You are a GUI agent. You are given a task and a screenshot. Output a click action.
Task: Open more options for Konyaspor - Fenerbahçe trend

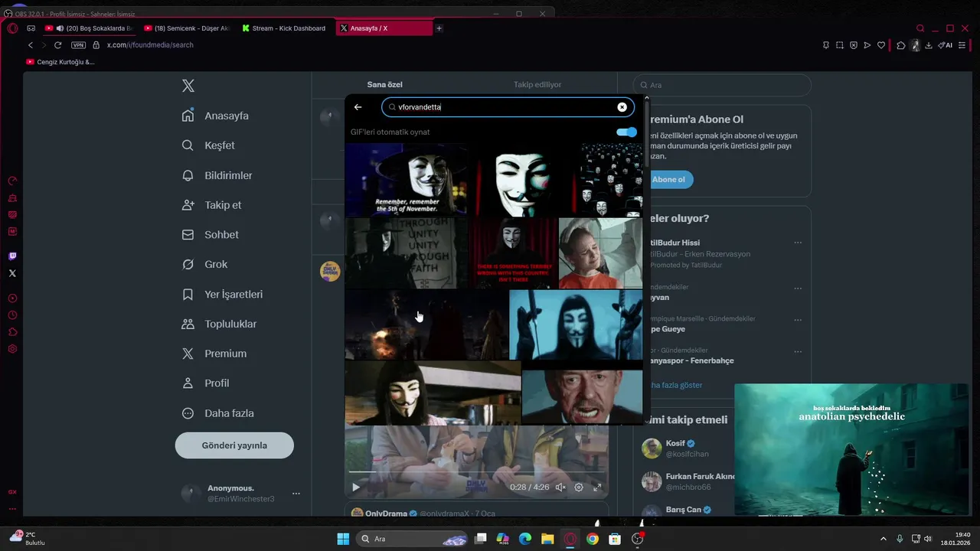798,352
